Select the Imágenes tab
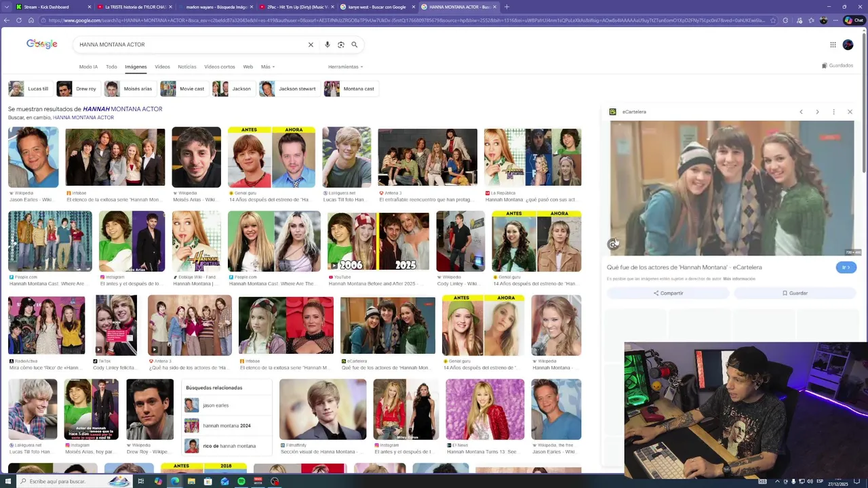868x488 pixels. click(136, 66)
